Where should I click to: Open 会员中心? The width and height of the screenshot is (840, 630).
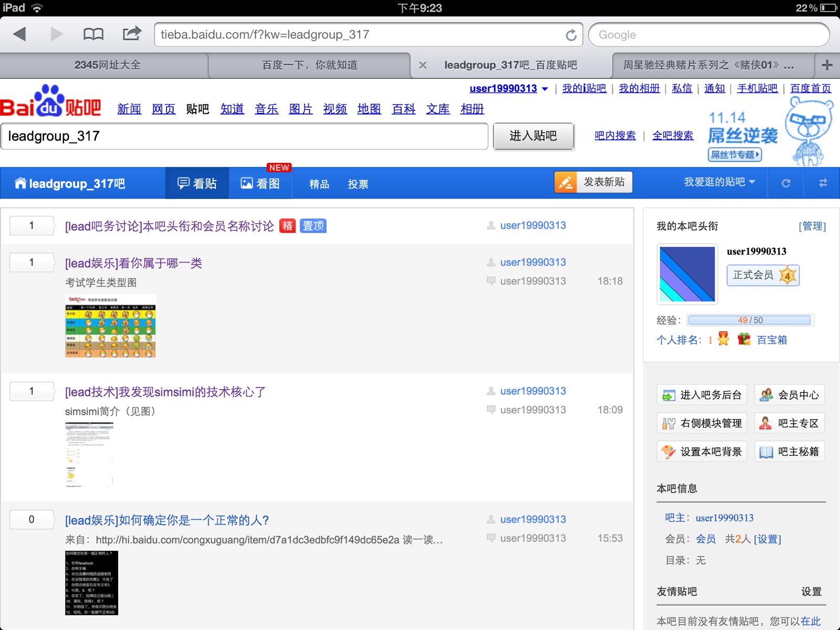(790, 395)
